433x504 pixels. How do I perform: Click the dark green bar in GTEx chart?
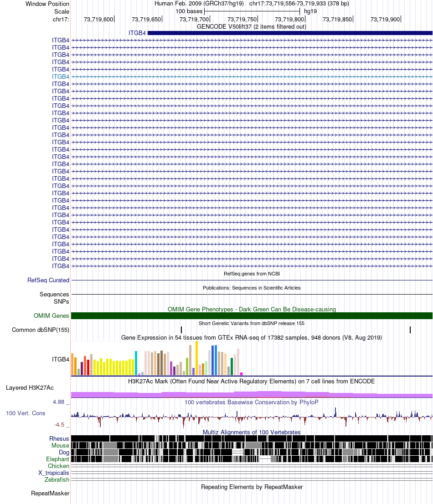(x=232, y=367)
